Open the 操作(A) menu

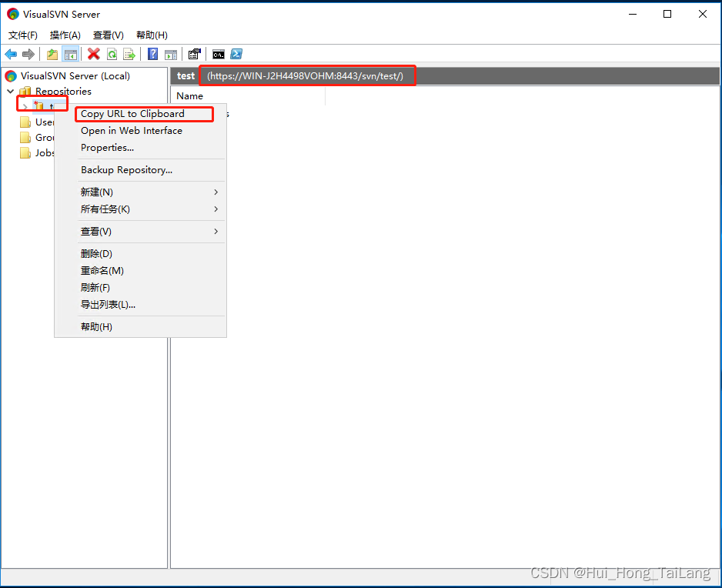pos(65,35)
